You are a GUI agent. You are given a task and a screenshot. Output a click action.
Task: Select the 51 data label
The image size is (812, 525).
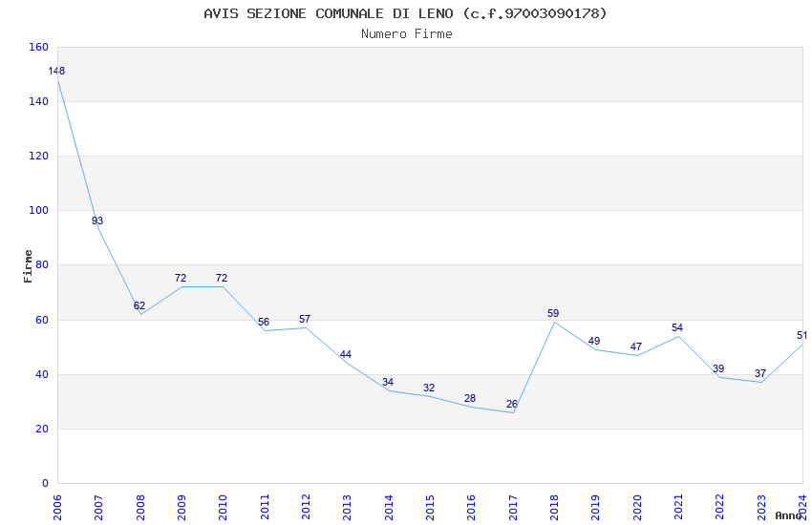(801, 336)
